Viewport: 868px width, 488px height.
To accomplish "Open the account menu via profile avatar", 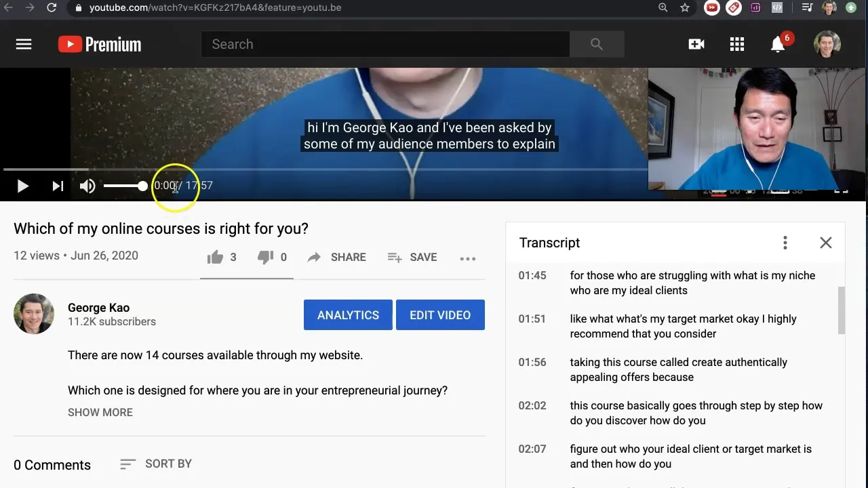I will [x=827, y=43].
